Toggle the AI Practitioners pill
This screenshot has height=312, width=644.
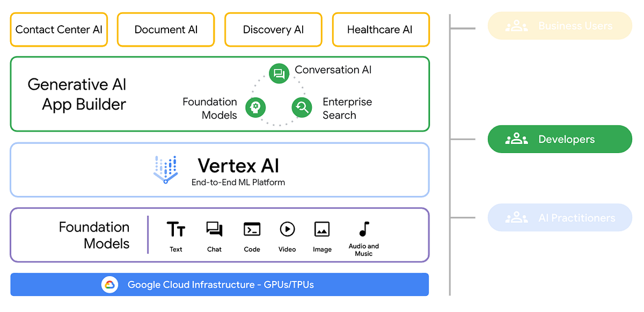click(x=560, y=217)
